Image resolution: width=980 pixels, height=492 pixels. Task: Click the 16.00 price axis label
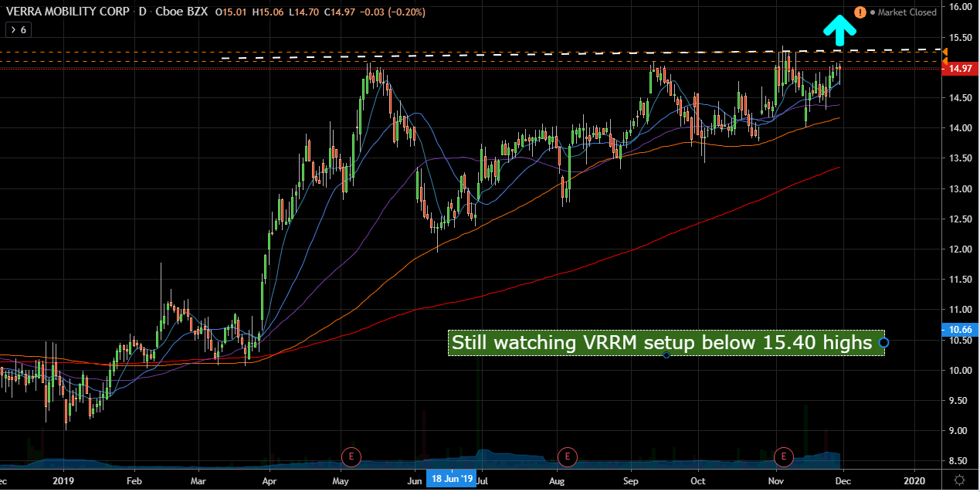(961, 7)
